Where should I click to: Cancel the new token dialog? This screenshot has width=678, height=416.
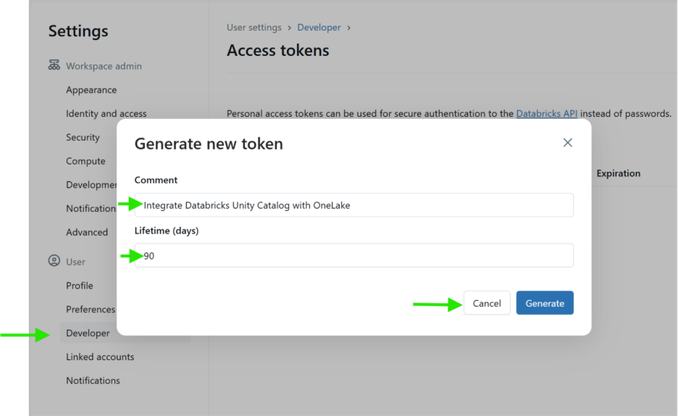[487, 303]
